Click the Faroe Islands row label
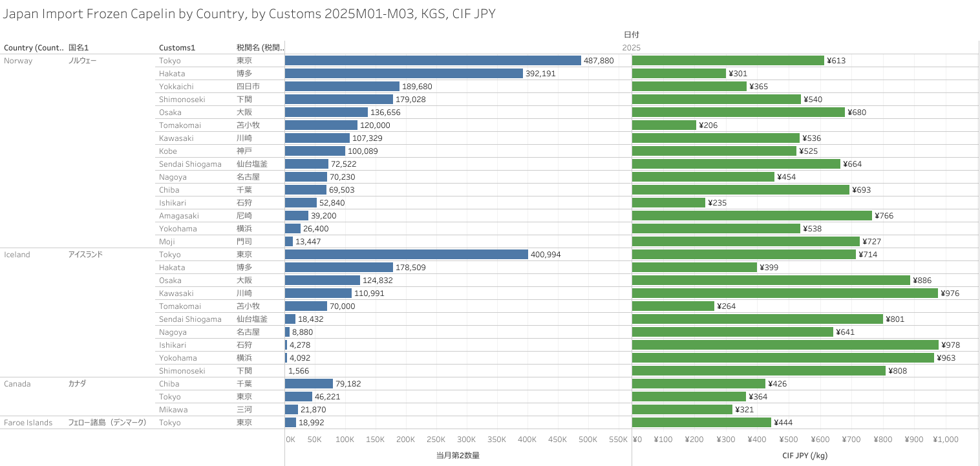Image resolution: width=980 pixels, height=466 pixels. point(28,422)
